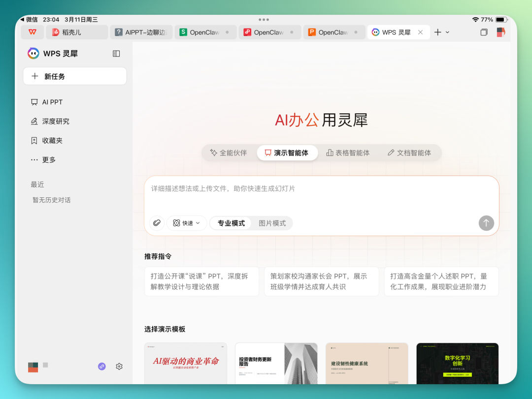The image size is (532, 399).
Task: Open the user avatar at top right
Action: tap(501, 32)
